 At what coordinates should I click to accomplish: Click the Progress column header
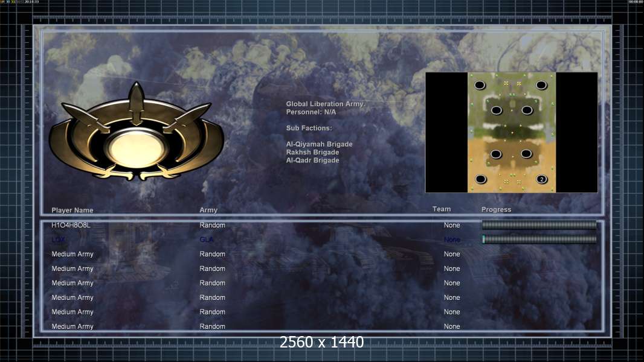(496, 209)
